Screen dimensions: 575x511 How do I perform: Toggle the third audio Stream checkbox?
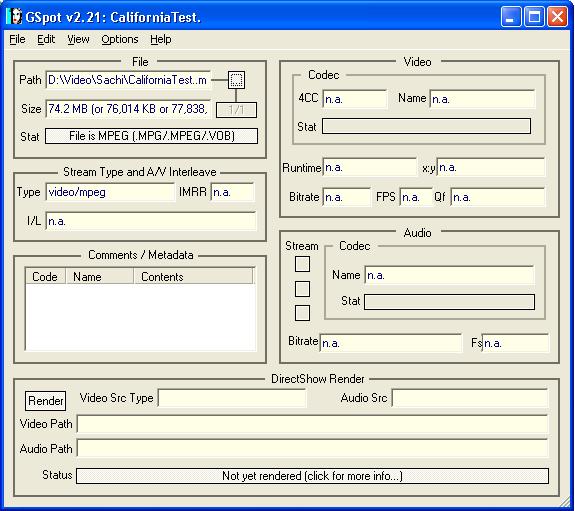(x=302, y=313)
